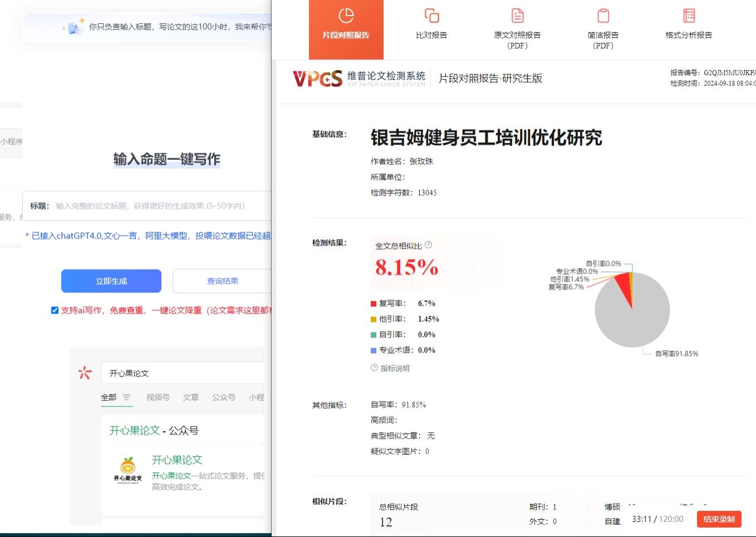This screenshot has width=756, height=537.
Task: Click the recording timer 33:11 / 120:00
Action: [x=657, y=519]
